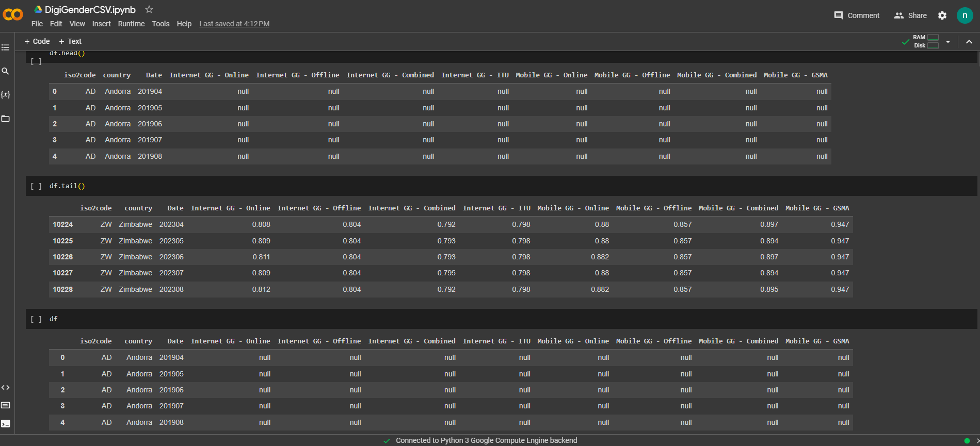Click date 202306 in Zimbabwe row
The height and width of the screenshot is (446, 980).
pos(171,257)
